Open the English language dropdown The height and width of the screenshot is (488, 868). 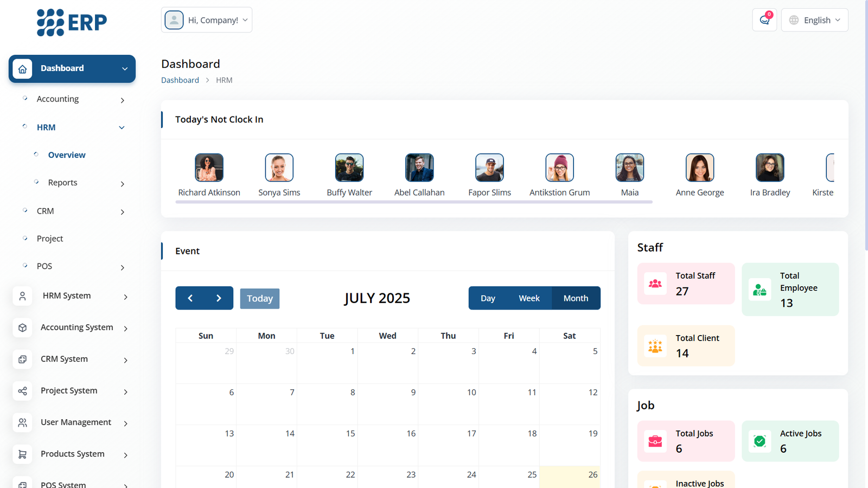pyautogui.click(x=814, y=20)
